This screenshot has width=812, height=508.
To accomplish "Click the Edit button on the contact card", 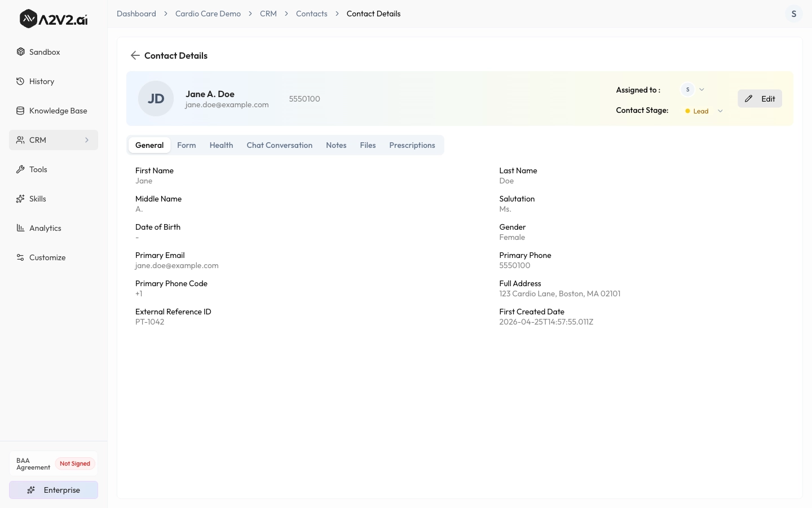I will tap(760, 99).
